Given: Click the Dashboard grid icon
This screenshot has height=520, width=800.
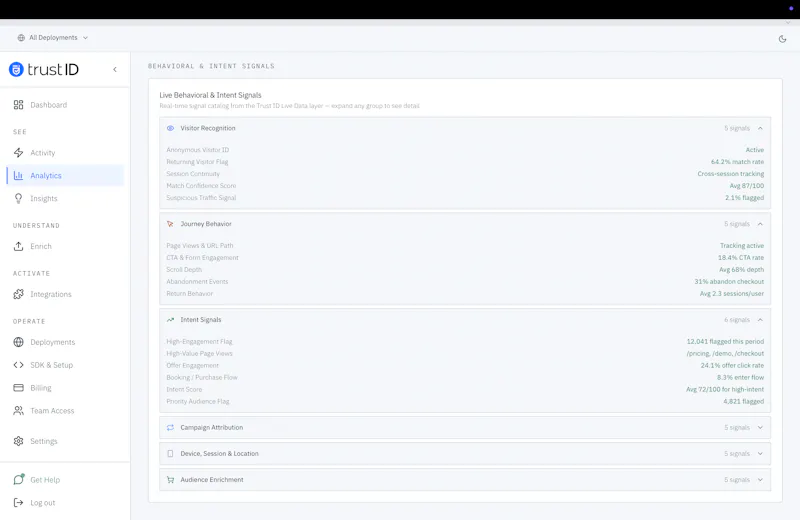Looking at the screenshot, I should coord(18,105).
